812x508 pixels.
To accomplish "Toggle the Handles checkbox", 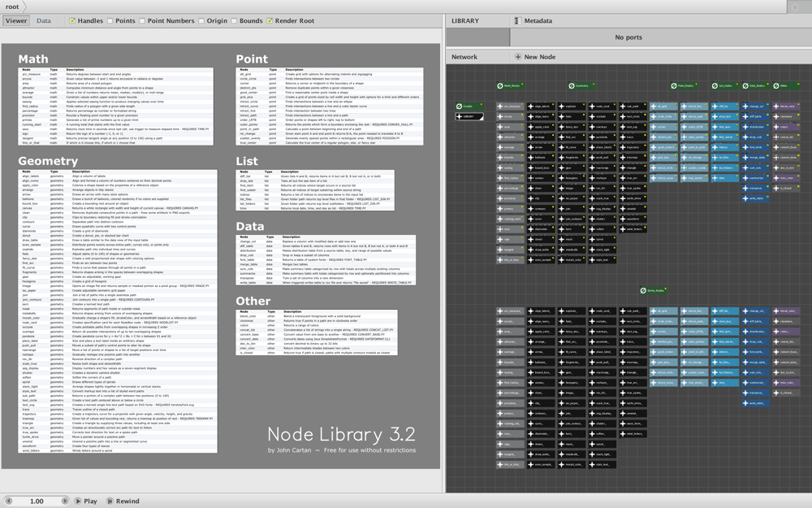I will pos(72,21).
